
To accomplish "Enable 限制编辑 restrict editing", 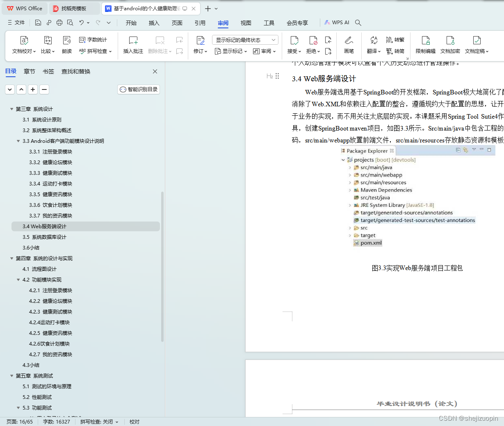I will (x=425, y=44).
